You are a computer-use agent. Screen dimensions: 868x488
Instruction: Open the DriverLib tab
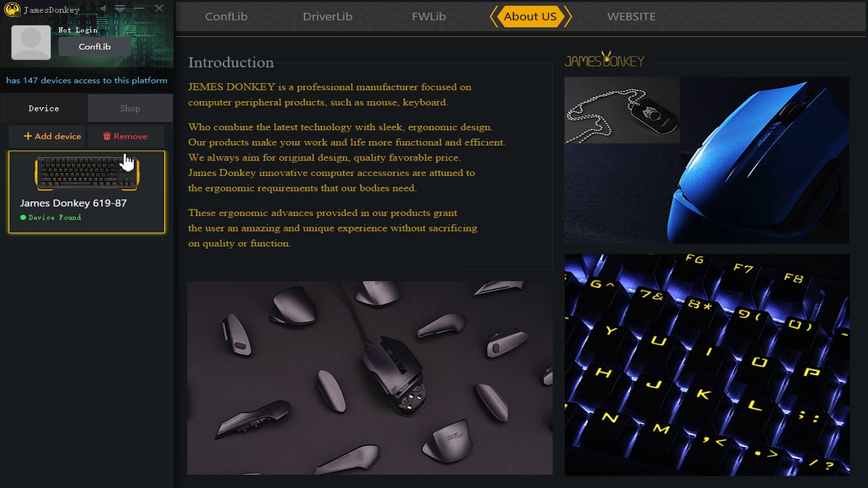[x=328, y=16]
